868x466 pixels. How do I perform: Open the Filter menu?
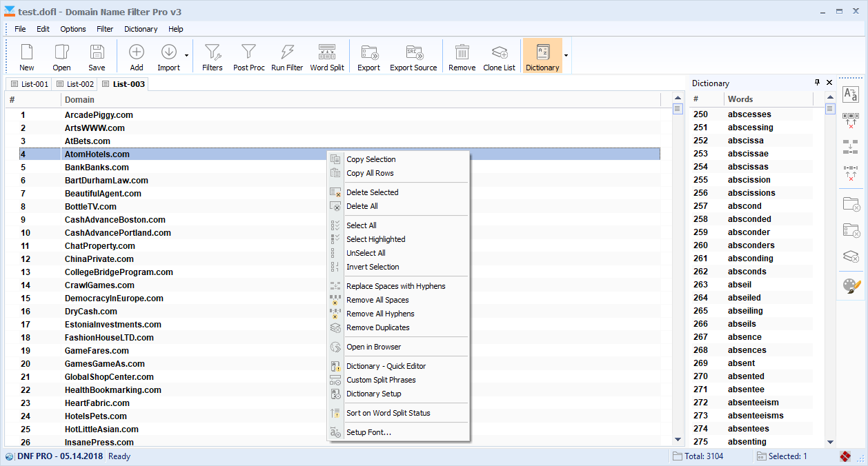point(105,29)
